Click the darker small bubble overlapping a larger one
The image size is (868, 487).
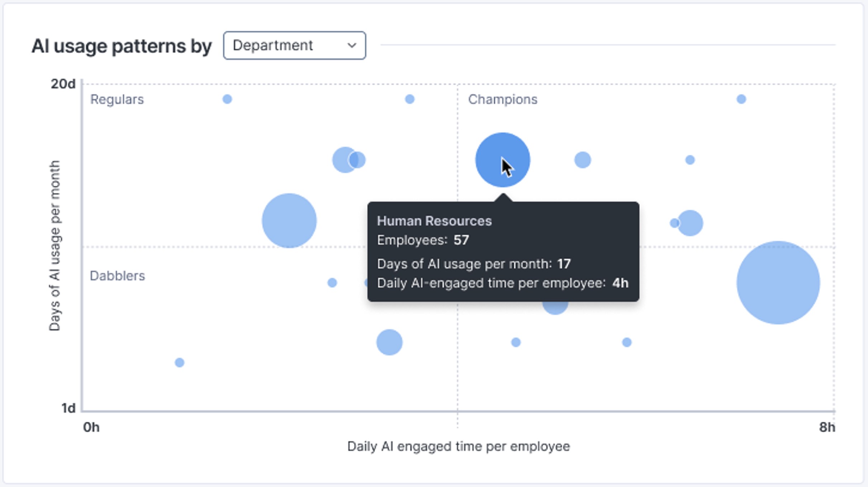tap(358, 160)
